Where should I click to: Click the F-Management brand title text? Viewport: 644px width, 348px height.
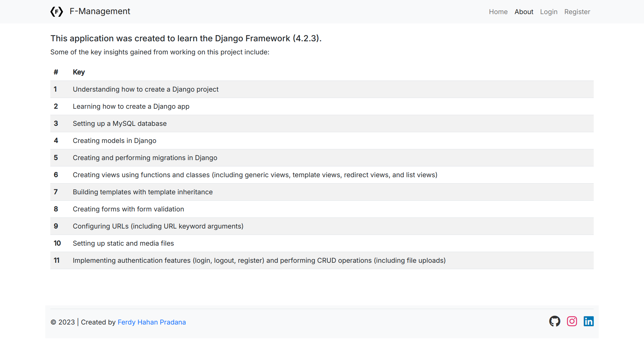100,11
